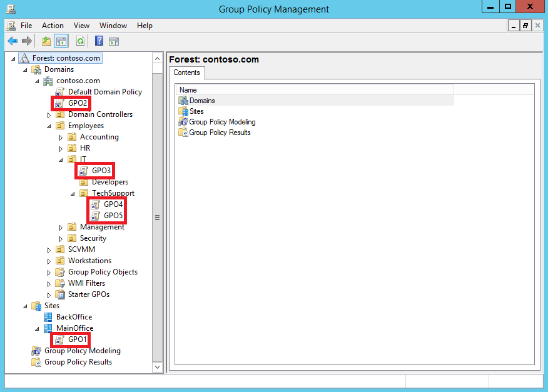Click the MainOffice site icon

(48, 328)
